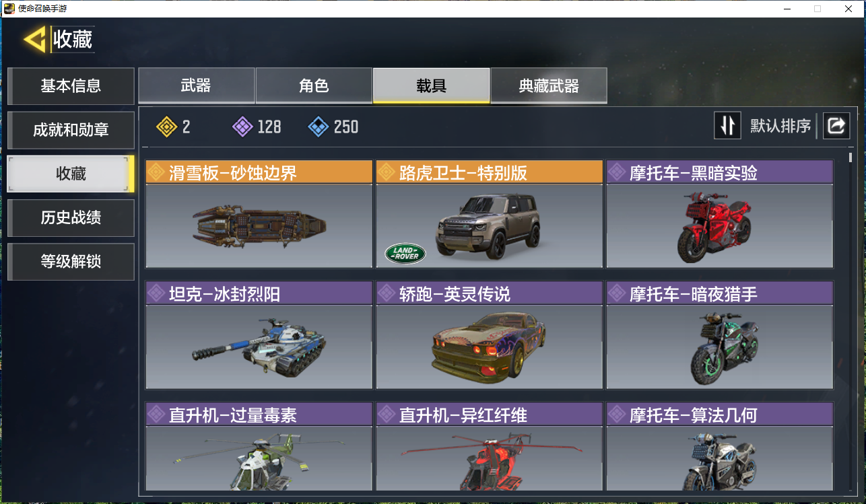This screenshot has height=504, width=866.
Task: Switch to the 武器 tab
Action: click(196, 85)
